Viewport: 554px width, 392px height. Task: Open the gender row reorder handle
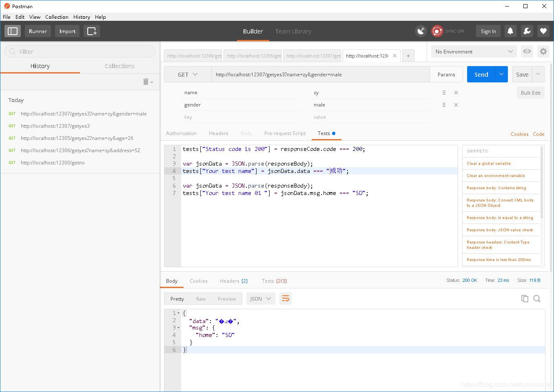click(444, 105)
